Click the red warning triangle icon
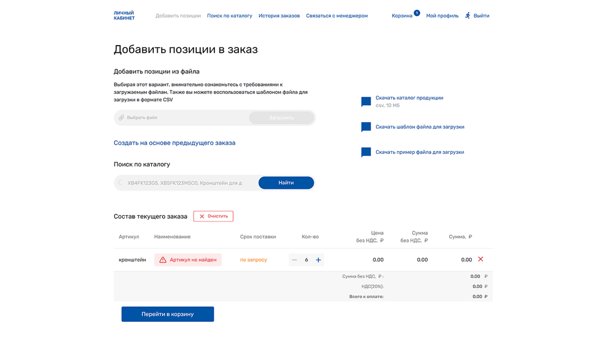This screenshot has width=606, height=364. (163, 260)
